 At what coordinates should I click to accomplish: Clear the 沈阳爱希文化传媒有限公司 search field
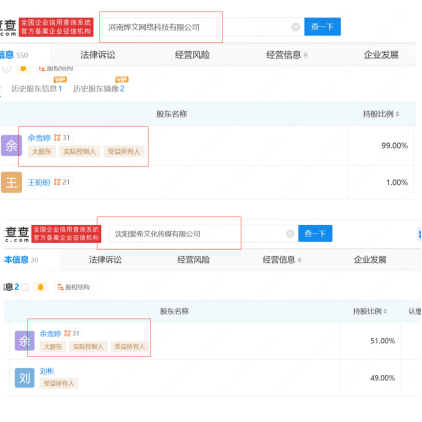click(290, 234)
